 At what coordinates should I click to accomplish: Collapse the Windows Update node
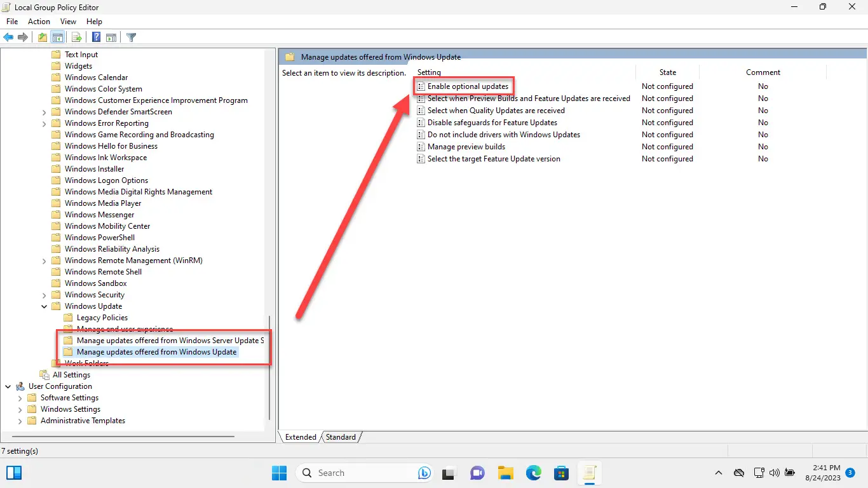coord(44,306)
